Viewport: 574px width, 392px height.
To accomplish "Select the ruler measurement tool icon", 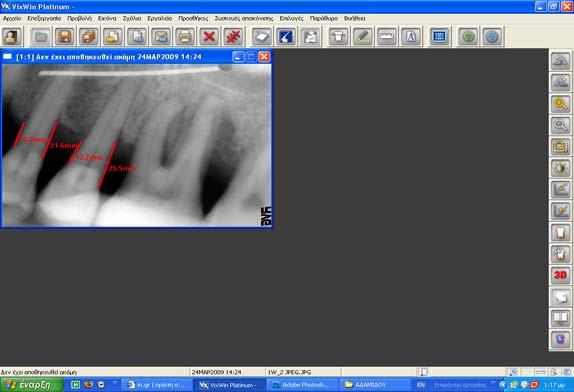I will (387, 37).
